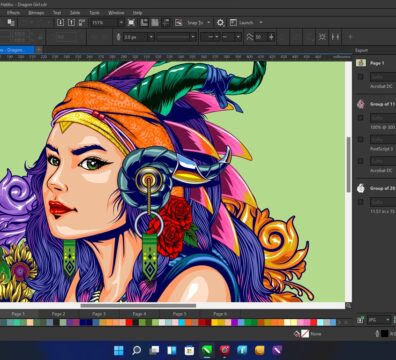The image size is (396, 360).
Task: Open the Windows Start menu
Action: (119, 350)
